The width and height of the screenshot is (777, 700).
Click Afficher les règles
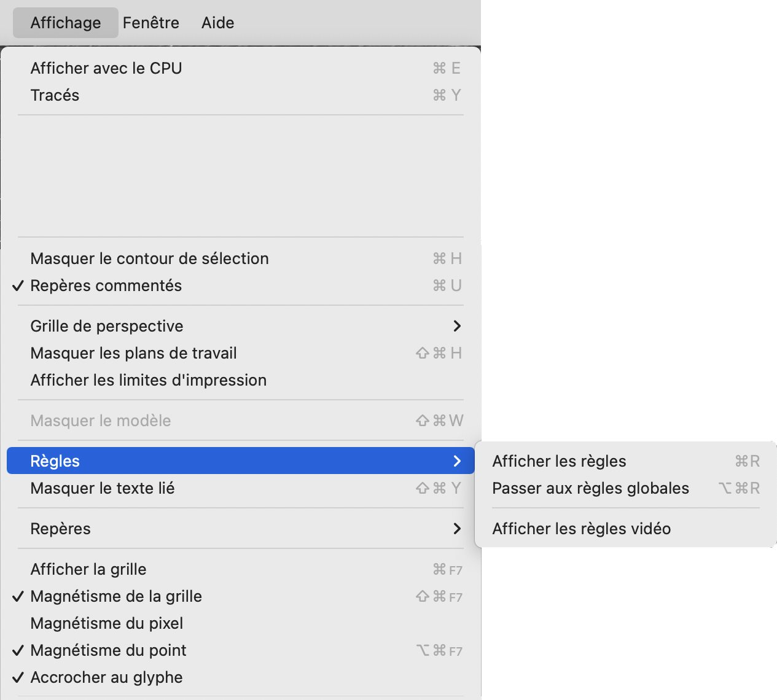(559, 461)
